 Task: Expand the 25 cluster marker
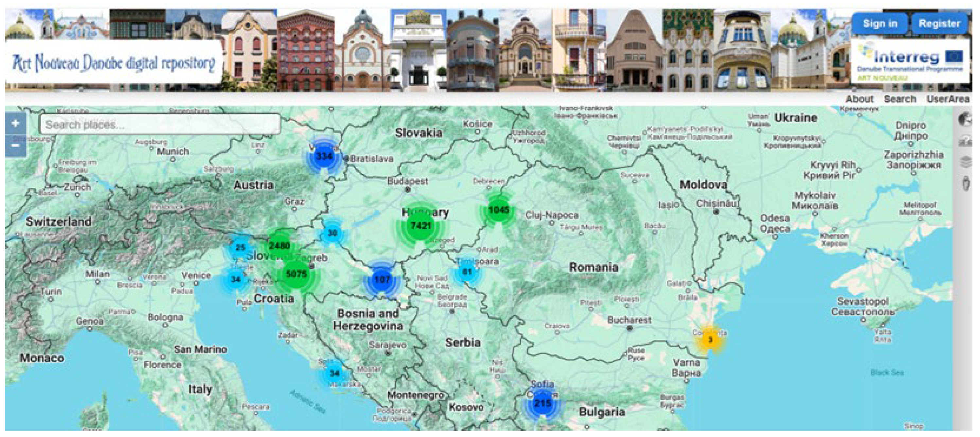(x=240, y=247)
